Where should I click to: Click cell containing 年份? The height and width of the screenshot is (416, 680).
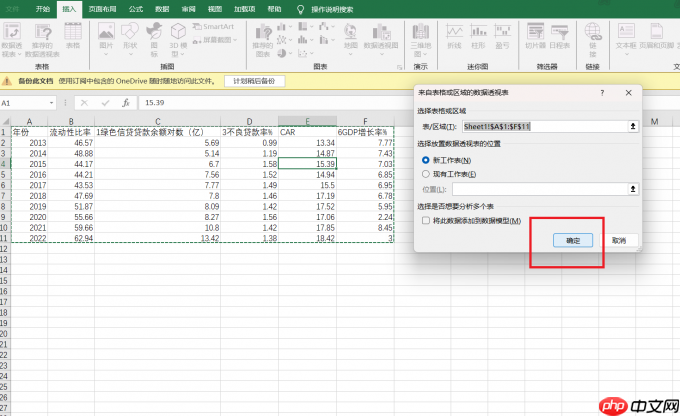29,132
